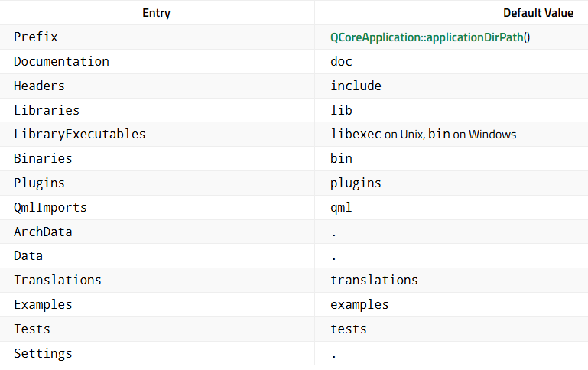Click the 'qml' default value
This screenshot has height=370, width=588.
point(341,207)
